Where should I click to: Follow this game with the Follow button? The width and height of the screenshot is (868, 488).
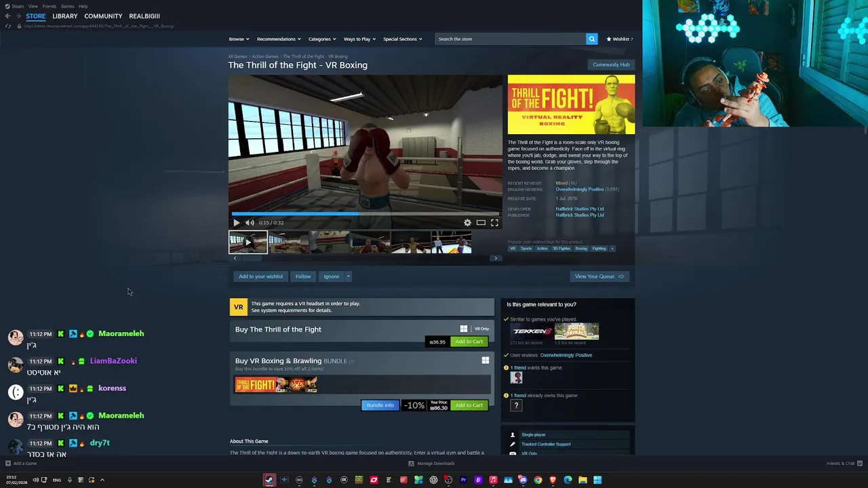(x=303, y=277)
